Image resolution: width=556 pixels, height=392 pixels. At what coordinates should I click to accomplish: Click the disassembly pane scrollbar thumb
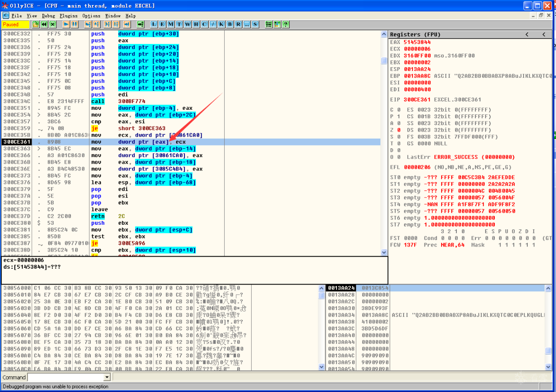click(x=384, y=61)
